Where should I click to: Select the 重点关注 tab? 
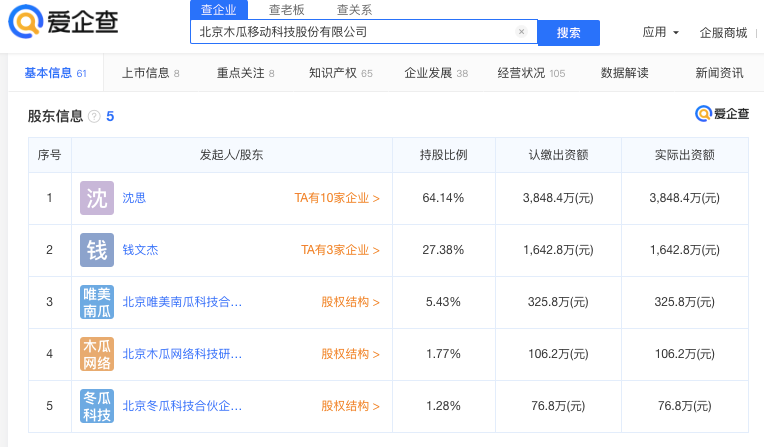tap(246, 73)
